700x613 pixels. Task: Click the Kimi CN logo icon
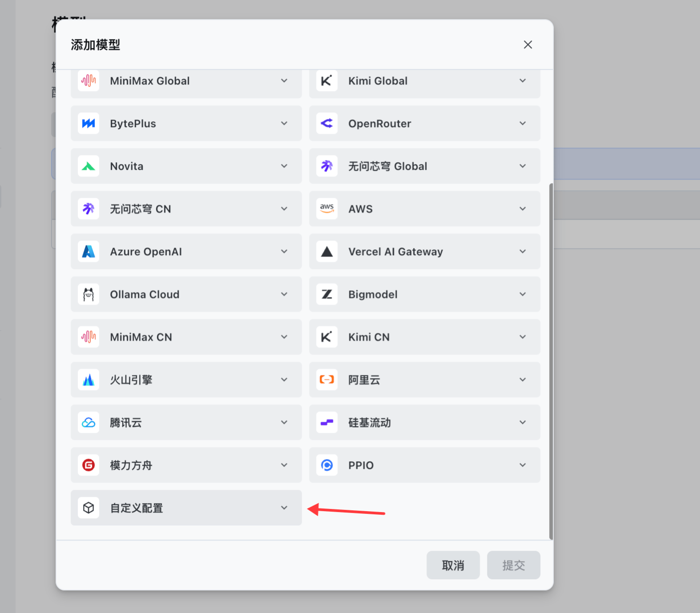(327, 337)
